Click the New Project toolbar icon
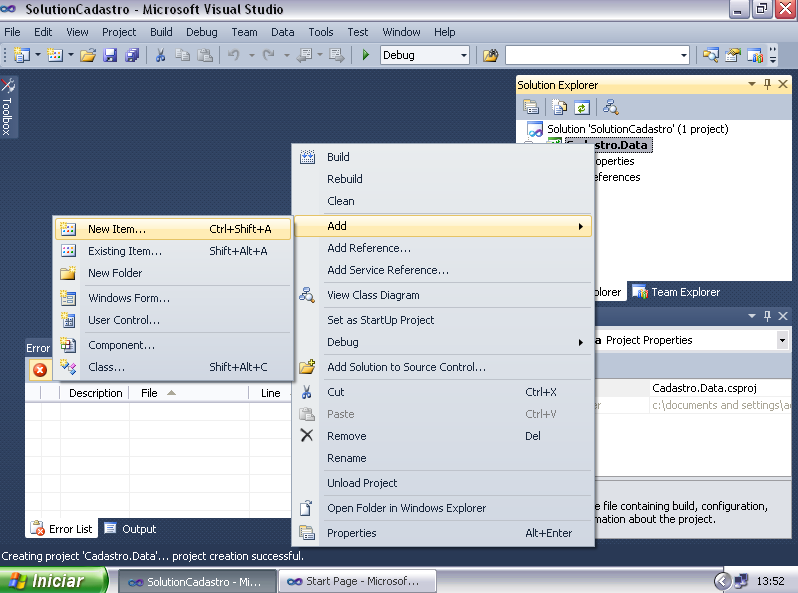 click(x=21, y=55)
